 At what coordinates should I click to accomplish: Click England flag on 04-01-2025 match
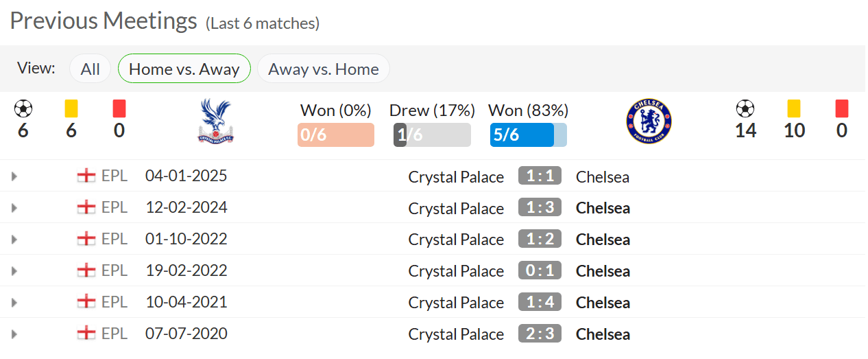click(x=86, y=176)
